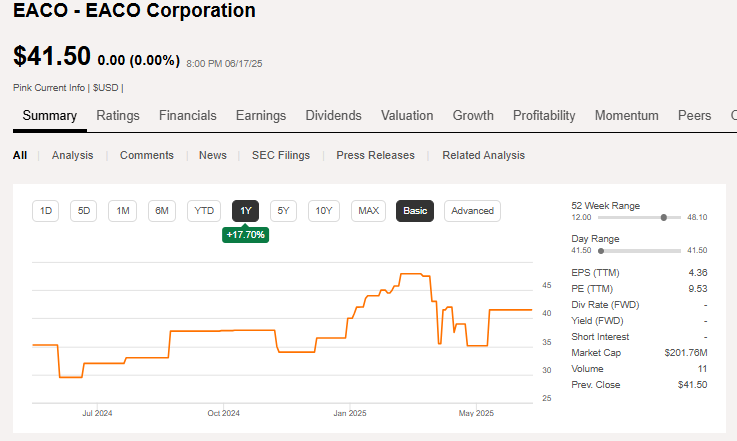The image size is (737, 441).
Task: Click the Jan 2025 axis label
Action: [x=350, y=413]
